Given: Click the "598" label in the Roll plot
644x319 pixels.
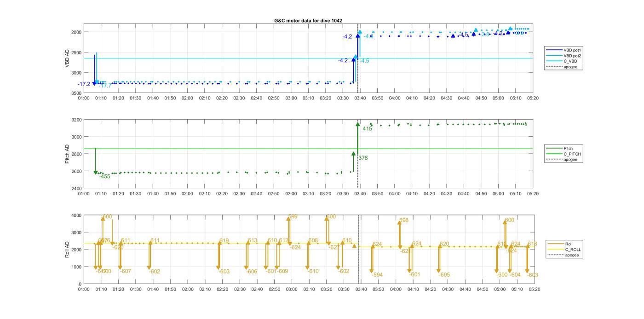Looking at the screenshot, I should tap(404, 220).
